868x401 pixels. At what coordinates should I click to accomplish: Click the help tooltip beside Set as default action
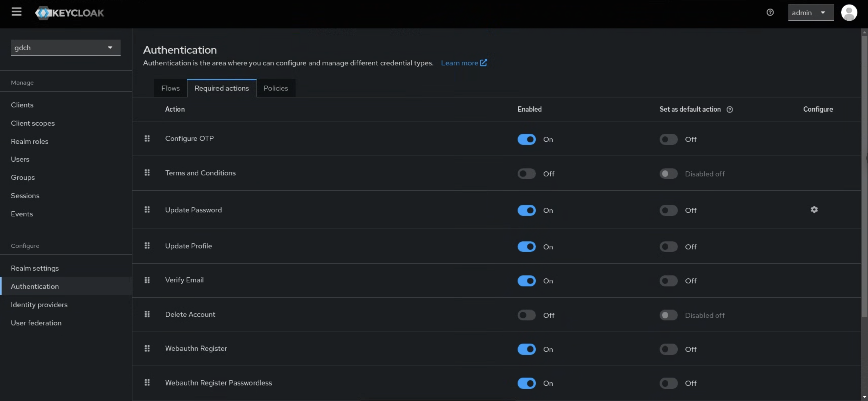point(730,109)
